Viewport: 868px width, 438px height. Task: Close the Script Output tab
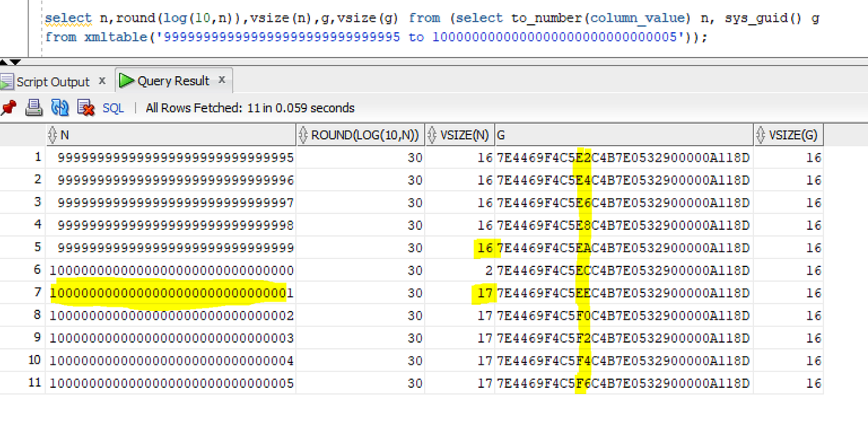click(102, 81)
